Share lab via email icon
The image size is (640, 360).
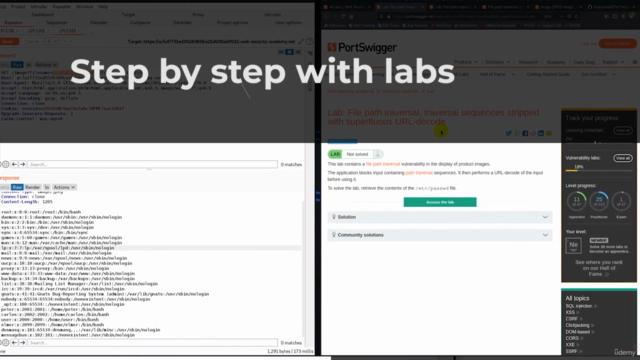click(549, 133)
